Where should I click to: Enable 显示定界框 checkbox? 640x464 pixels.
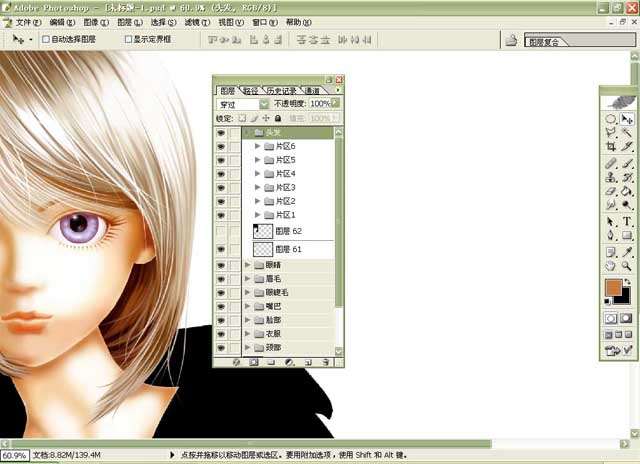click(128, 40)
